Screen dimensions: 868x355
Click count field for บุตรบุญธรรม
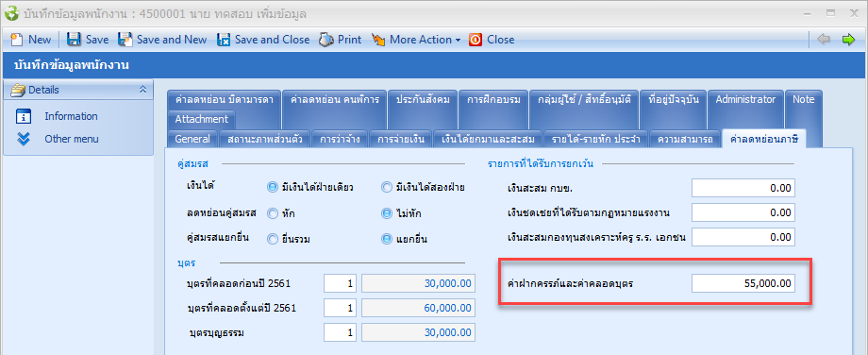pyautogui.click(x=341, y=332)
